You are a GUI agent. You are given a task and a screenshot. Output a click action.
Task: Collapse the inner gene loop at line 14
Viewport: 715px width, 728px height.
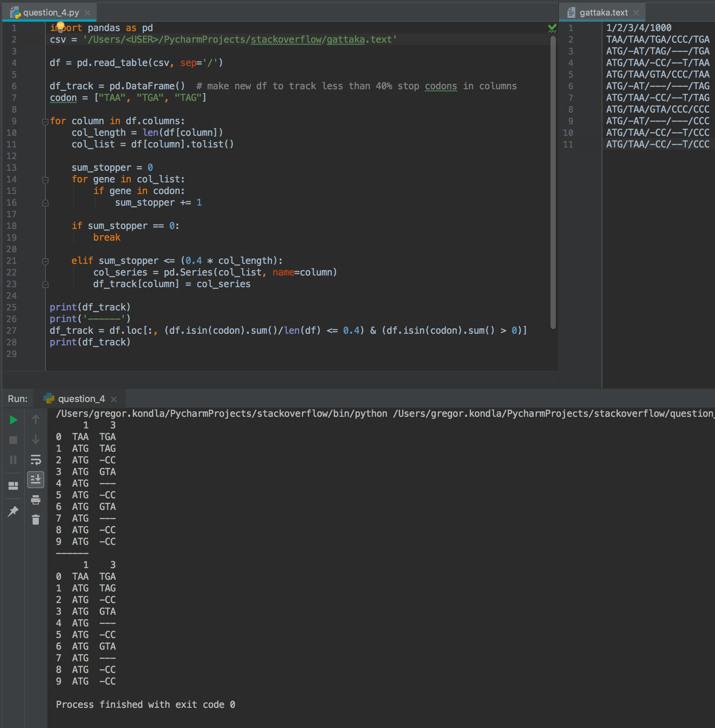click(x=45, y=179)
